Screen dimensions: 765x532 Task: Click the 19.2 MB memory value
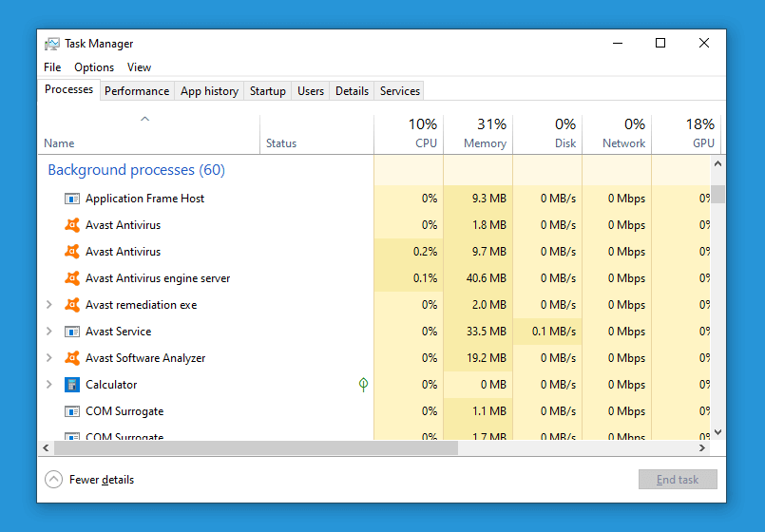[486, 358]
